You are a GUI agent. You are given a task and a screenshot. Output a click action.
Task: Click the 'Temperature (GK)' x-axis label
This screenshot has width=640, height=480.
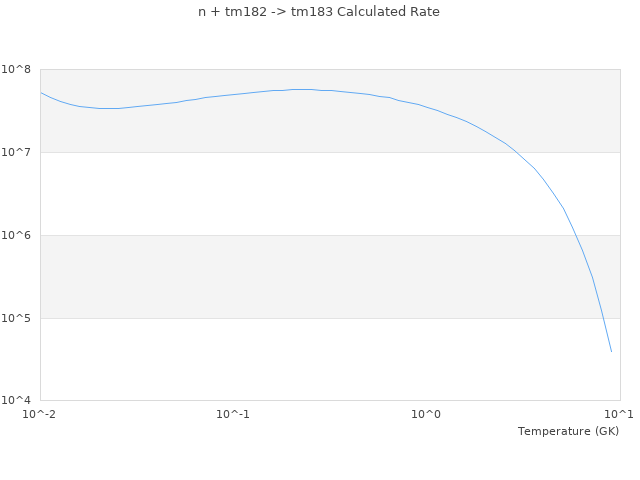(x=568, y=431)
